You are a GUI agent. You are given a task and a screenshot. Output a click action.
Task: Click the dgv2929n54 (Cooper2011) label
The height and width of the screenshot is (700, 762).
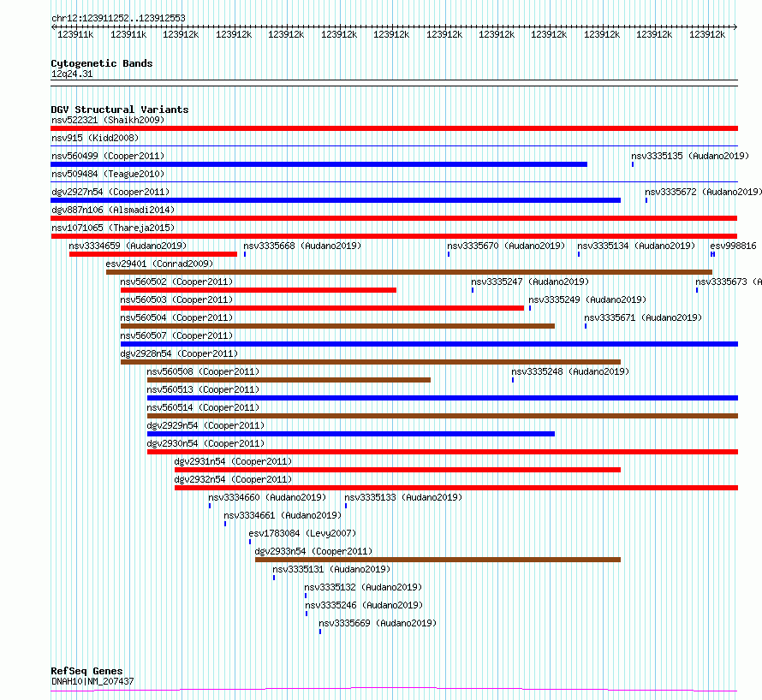click(205, 425)
